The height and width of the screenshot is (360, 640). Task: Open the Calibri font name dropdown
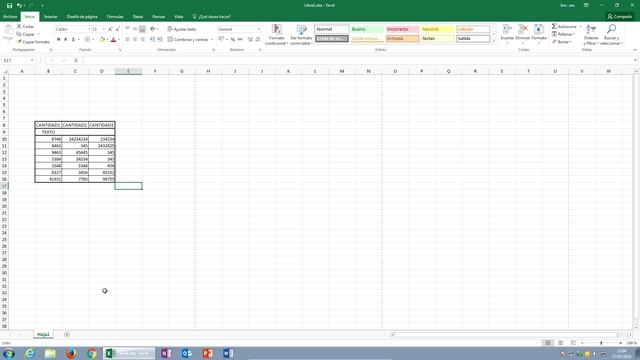(89, 29)
